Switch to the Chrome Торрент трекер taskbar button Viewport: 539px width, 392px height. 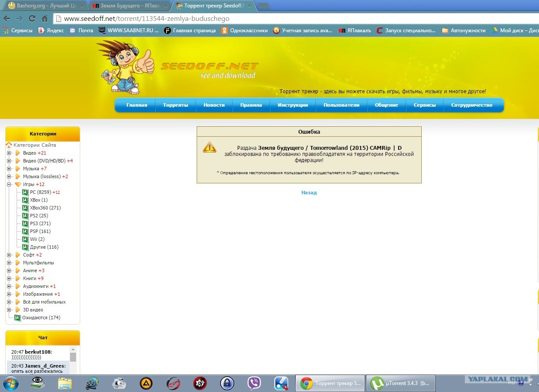click(x=330, y=383)
